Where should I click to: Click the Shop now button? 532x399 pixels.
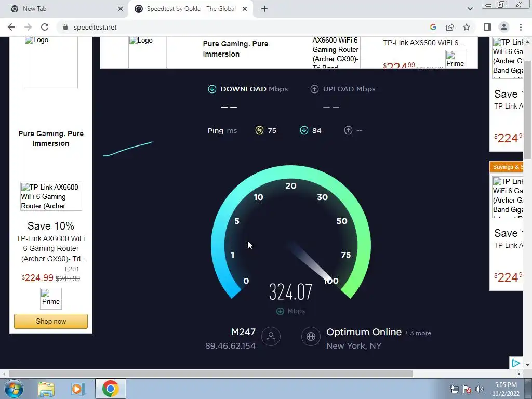pyautogui.click(x=51, y=321)
